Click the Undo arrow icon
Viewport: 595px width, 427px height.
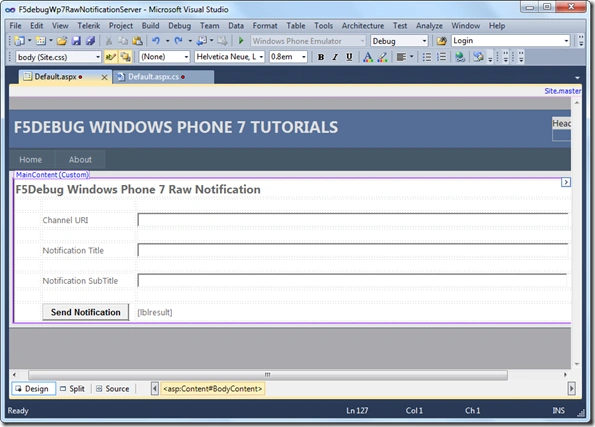[x=156, y=41]
